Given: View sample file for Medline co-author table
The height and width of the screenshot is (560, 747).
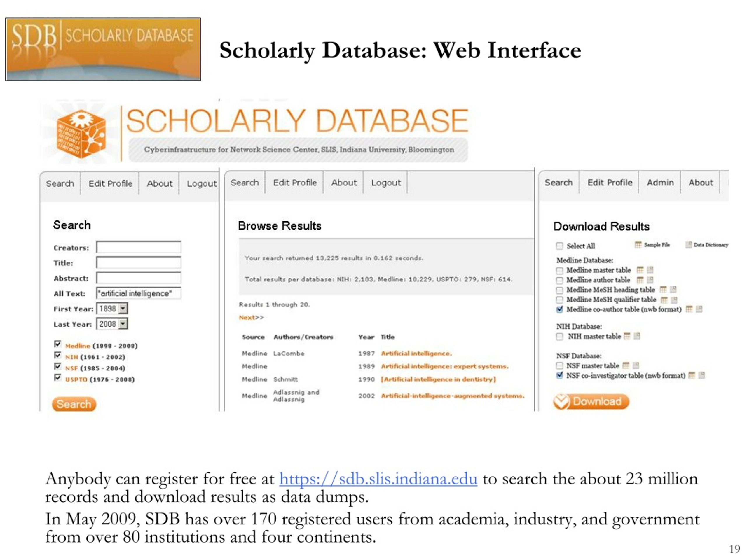Looking at the screenshot, I should click(689, 309).
